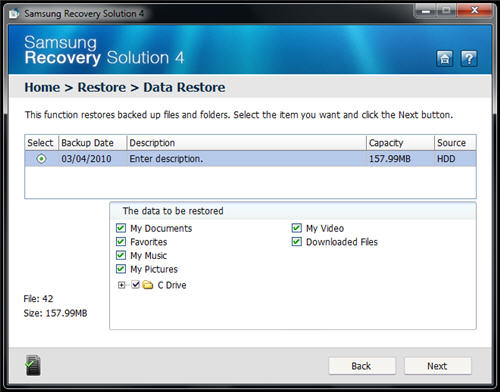Sort by the Description column header
Screen dimensions: 500x392
pos(246,143)
